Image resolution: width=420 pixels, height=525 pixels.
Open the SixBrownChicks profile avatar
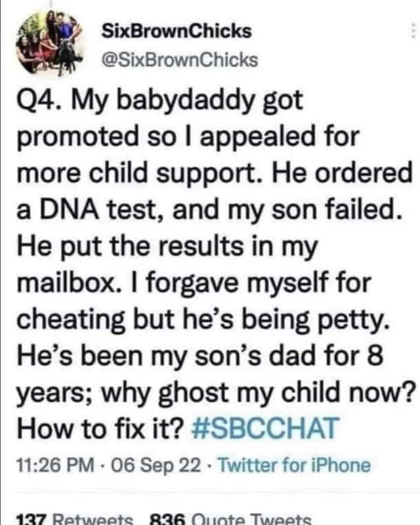pyautogui.click(x=50, y=43)
